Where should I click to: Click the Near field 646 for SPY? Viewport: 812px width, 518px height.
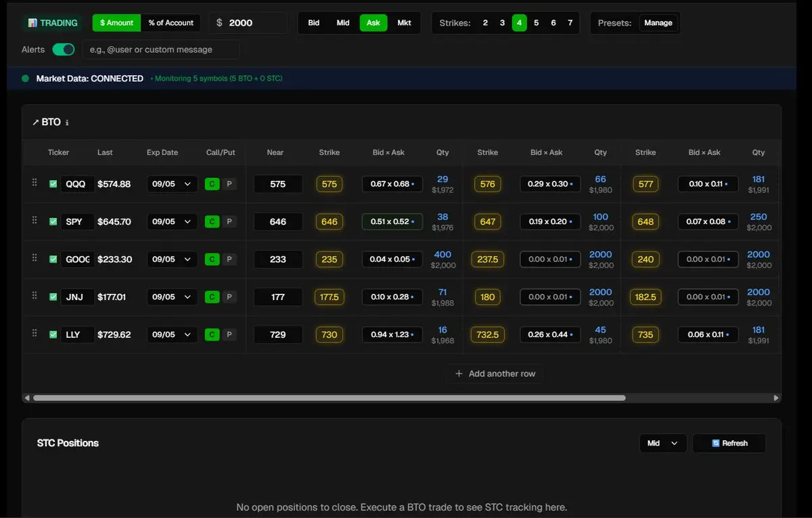pos(278,221)
